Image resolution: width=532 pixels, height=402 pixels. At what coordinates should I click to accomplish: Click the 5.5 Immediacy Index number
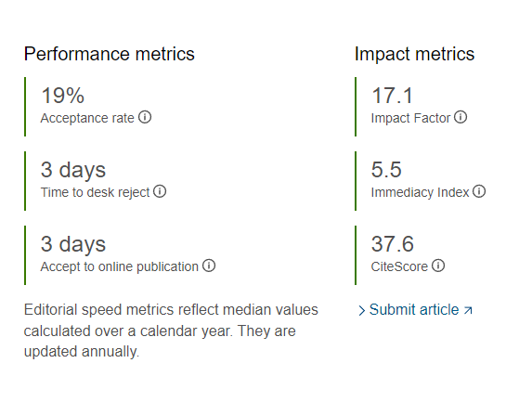386,170
